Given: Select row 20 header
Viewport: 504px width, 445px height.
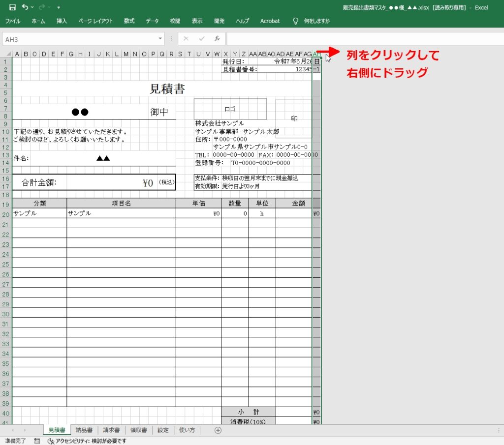Looking at the screenshot, I should click(x=5, y=214).
